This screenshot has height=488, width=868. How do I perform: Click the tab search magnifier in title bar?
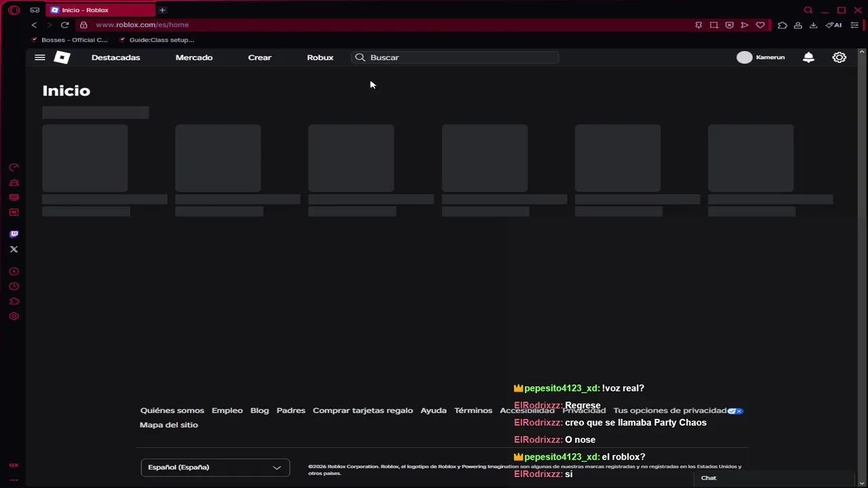[808, 10]
